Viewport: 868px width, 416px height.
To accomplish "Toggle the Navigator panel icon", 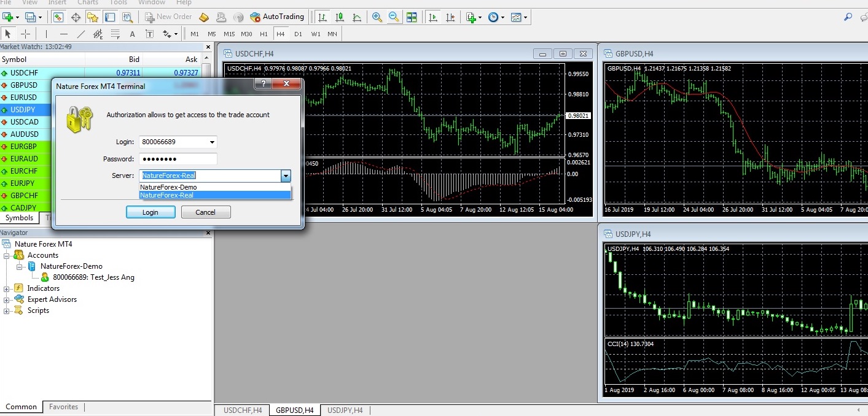I will coord(93,17).
